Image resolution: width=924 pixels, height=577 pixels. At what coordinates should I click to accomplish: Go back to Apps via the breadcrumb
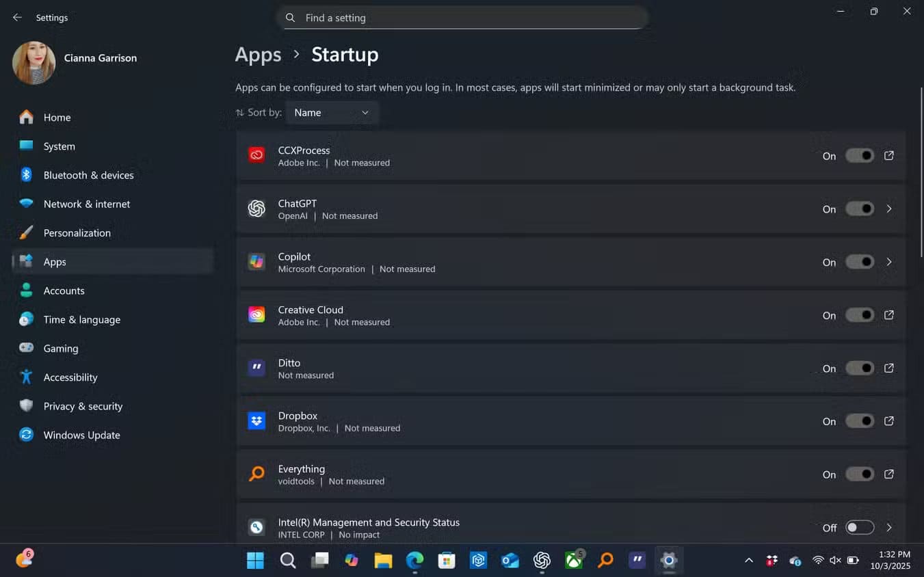pyautogui.click(x=258, y=55)
